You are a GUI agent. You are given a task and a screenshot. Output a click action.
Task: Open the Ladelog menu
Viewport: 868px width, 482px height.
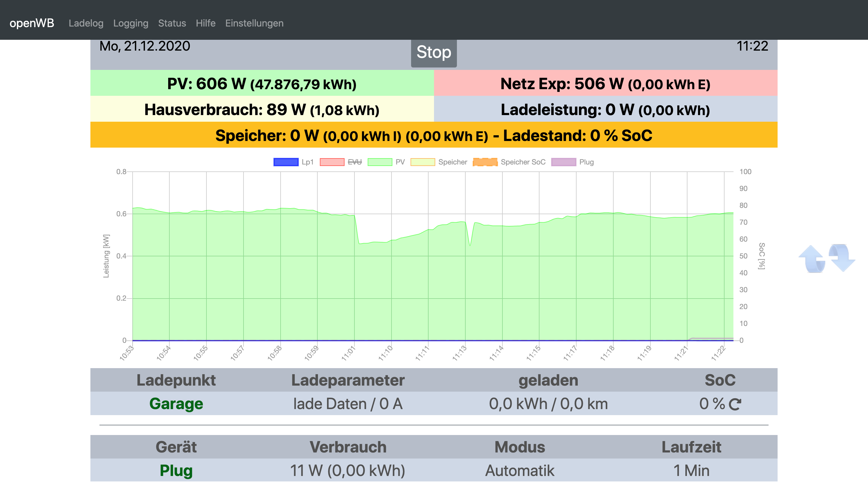[x=86, y=23]
